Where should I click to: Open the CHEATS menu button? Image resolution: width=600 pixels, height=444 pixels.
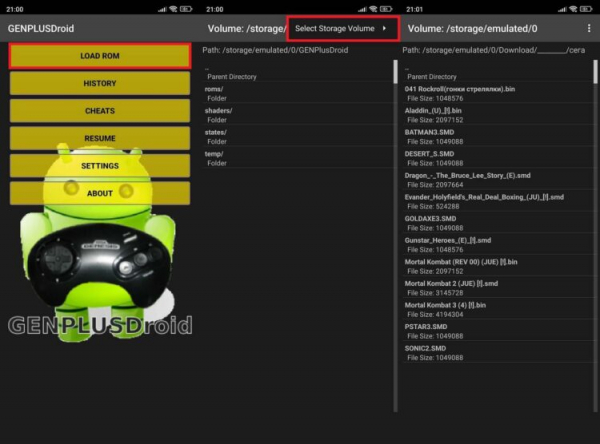coord(100,111)
